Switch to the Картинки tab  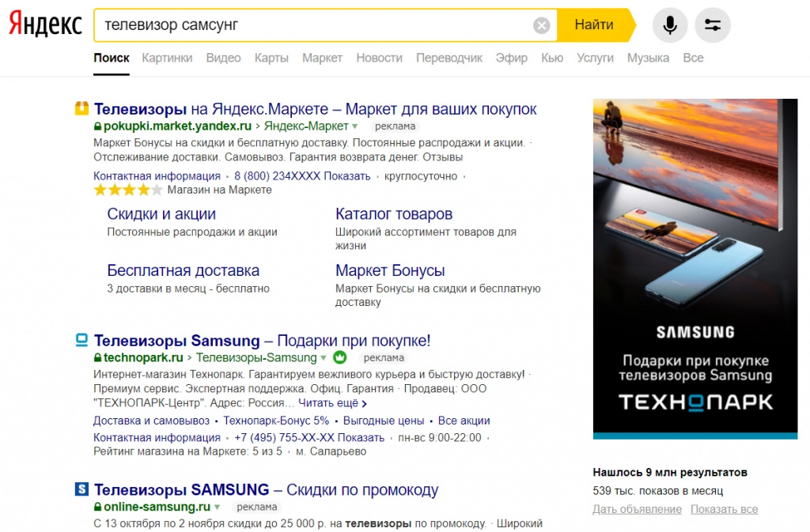pyautogui.click(x=167, y=58)
